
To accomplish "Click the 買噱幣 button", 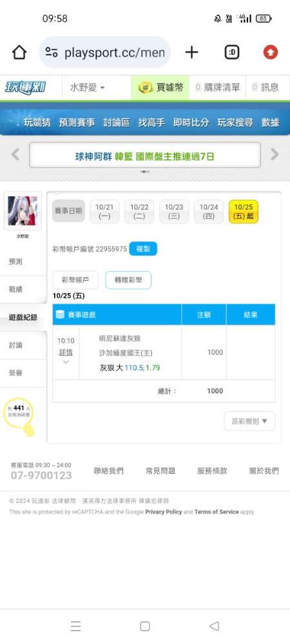I will tap(160, 88).
